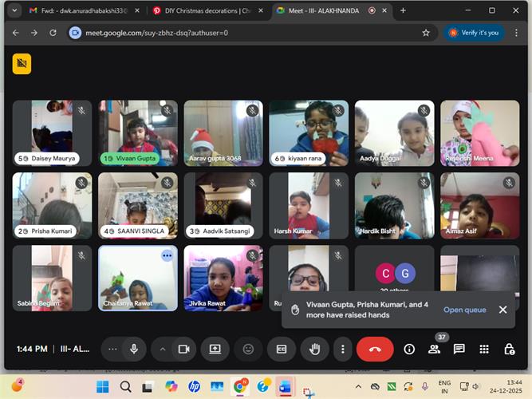Open the activities grid icon
This screenshot has height=399, width=532.
click(484, 349)
